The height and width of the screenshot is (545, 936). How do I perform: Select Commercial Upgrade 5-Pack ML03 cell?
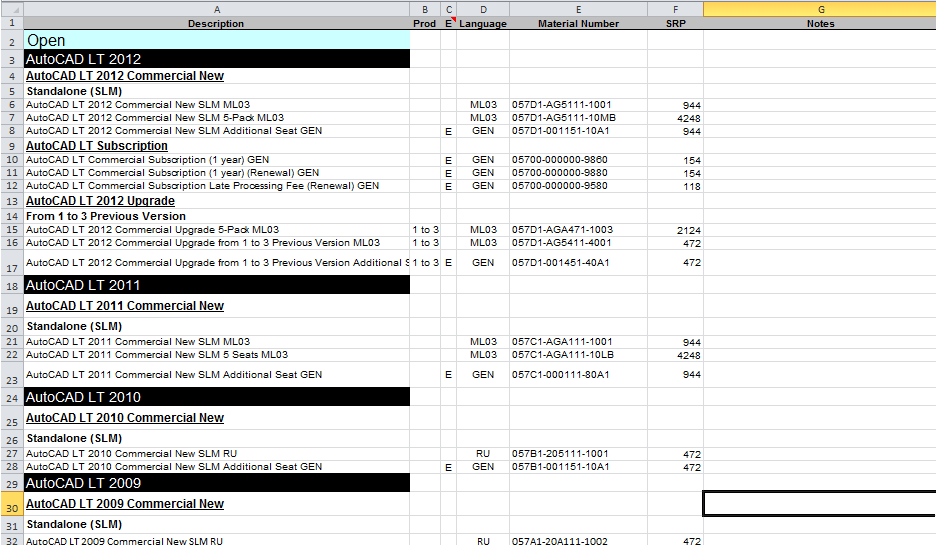coord(217,230)
